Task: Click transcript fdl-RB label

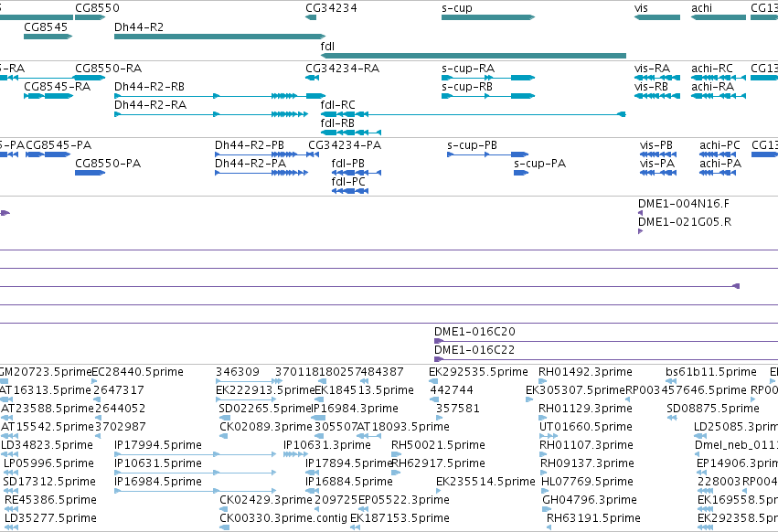Action: coord(337,123)
